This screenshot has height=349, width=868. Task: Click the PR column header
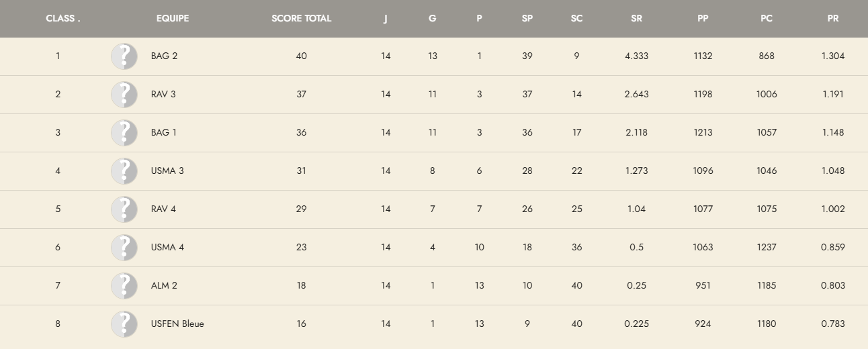[x=832, y=19]
